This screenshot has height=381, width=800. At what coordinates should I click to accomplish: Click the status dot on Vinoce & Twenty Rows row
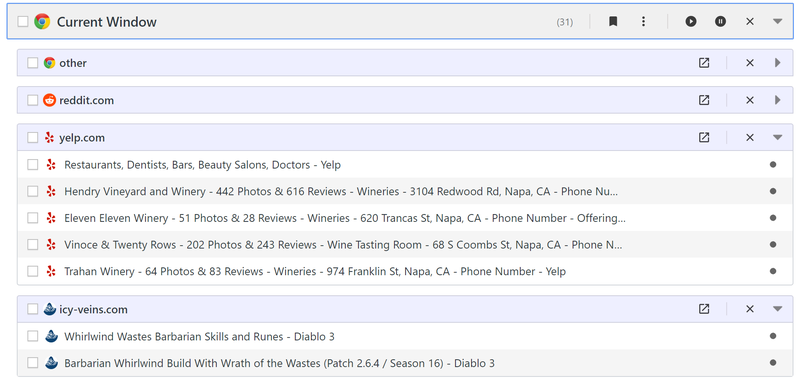(x=773, y=245)
